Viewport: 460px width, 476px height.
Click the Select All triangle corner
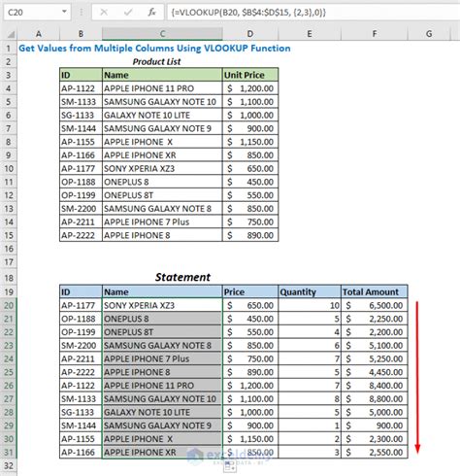[x=11, y=34]
